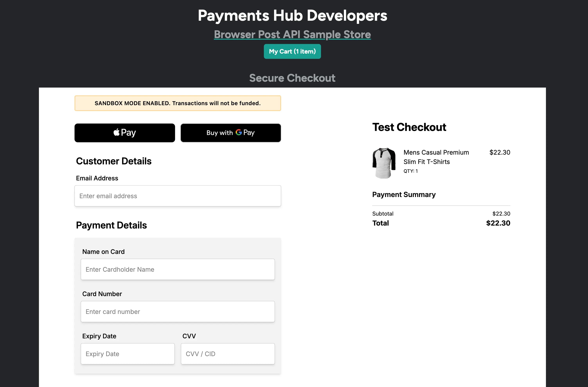Click the T-shirt product thumbnail

coord(384,163)
